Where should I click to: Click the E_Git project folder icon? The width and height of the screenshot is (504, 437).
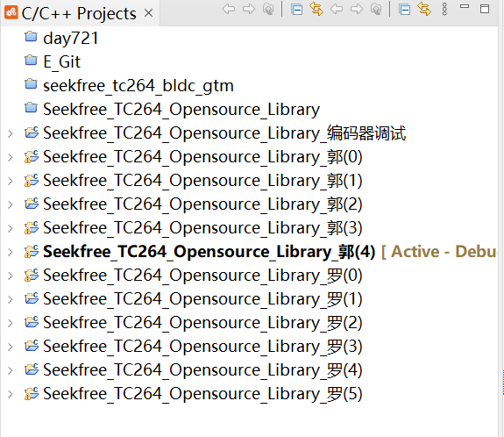pos(31,61)
